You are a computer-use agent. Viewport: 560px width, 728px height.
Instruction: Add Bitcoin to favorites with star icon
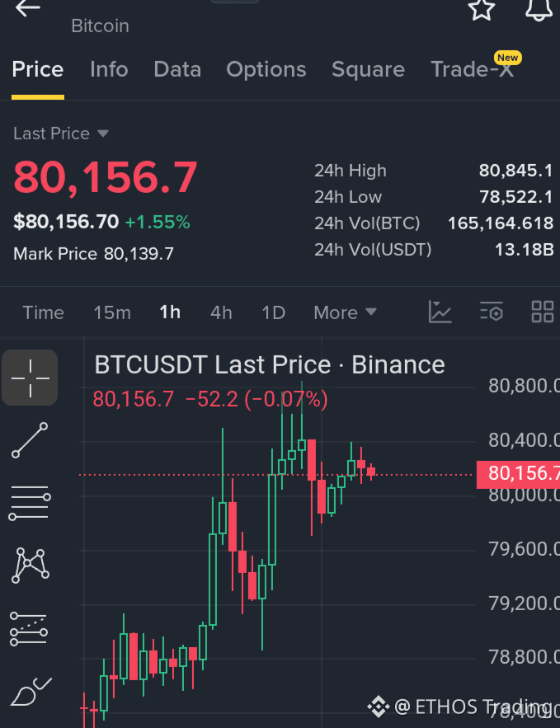click(481, 9)
